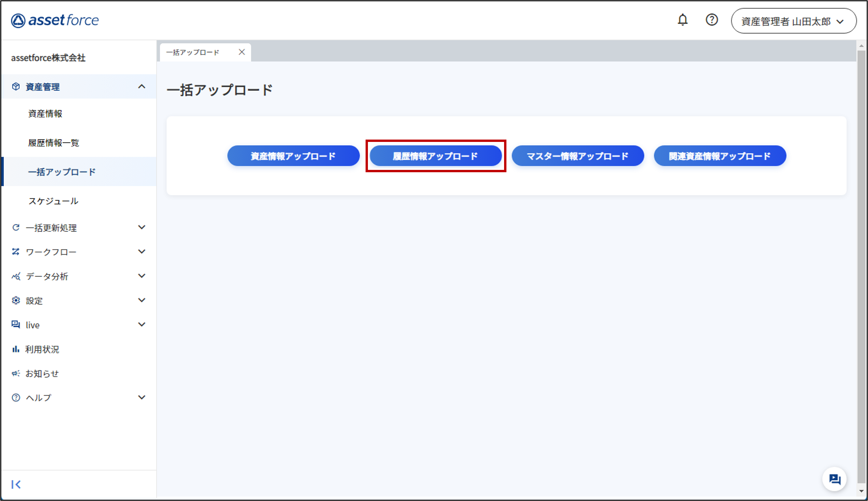Open お知らせ in the sidebar

click(x=42, y=373)
